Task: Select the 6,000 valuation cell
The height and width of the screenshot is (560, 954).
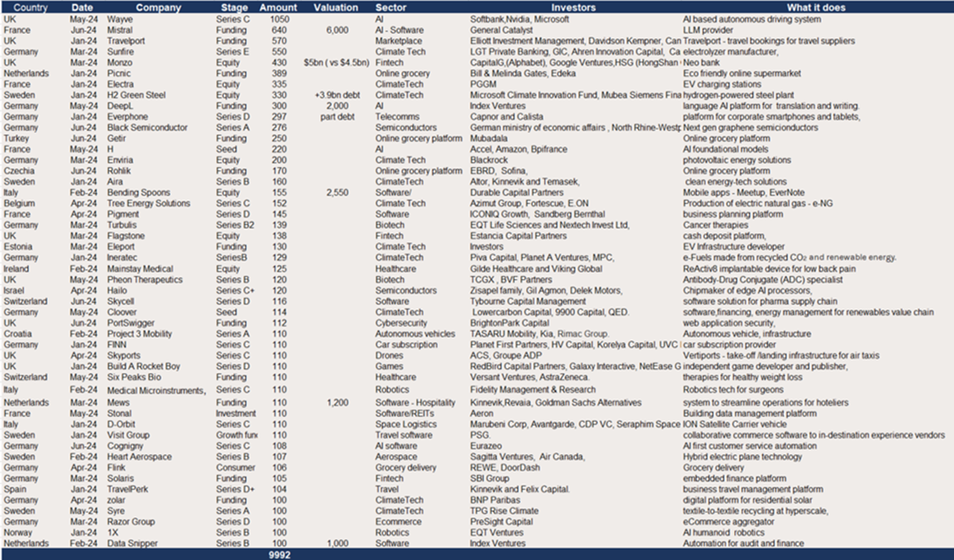Action: click(x=337, y=30)
